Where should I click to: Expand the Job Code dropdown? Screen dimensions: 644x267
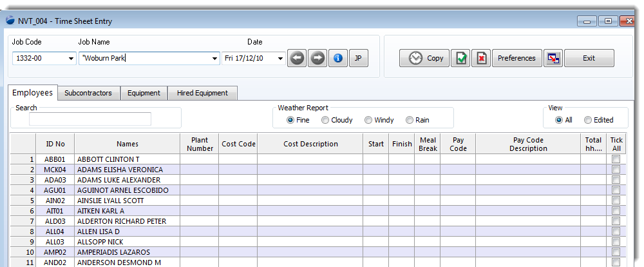[x=71, y=59]
